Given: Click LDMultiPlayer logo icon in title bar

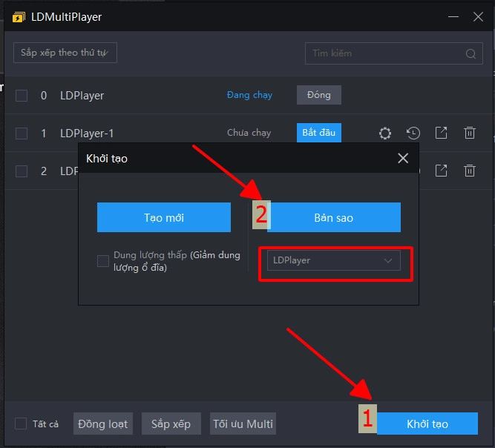Looking at the screenshot, I should coord(18,16).
